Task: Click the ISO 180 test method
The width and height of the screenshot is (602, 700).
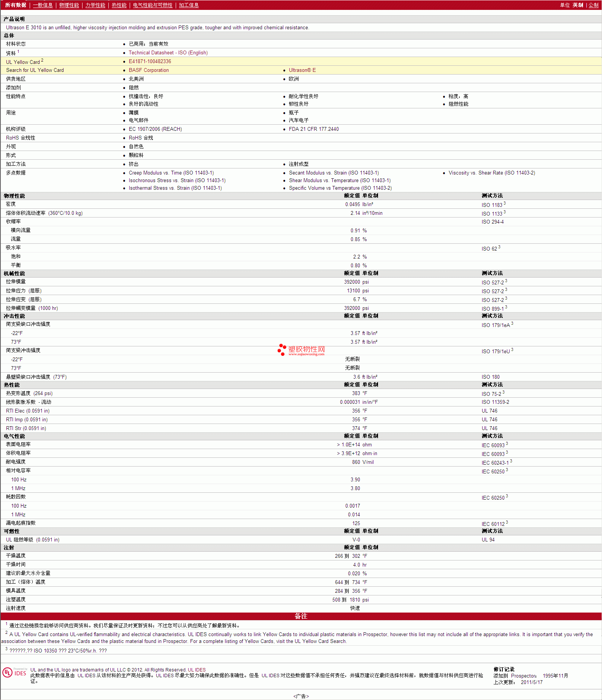Action: pyautogui.click(x=491, y=377)
